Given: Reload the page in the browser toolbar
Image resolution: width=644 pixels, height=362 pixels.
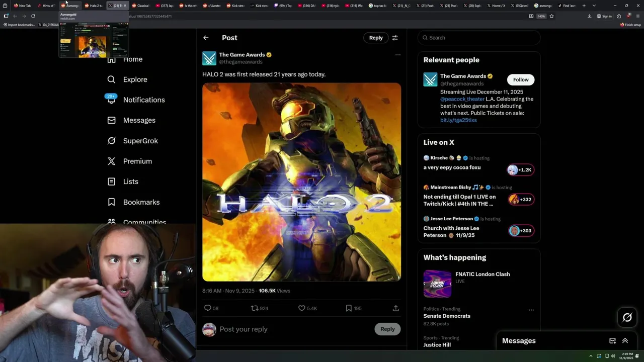Looking at the screenshot, I should click(x=33, y=16).
